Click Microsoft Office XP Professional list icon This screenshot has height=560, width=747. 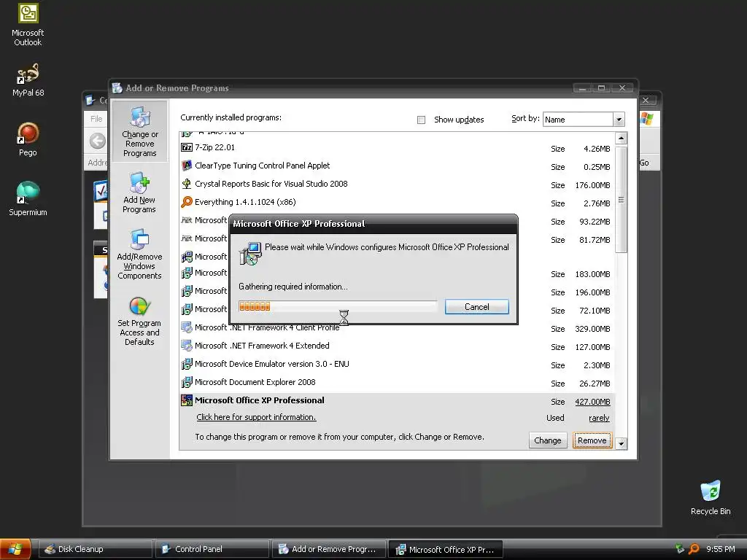point(187,400)
